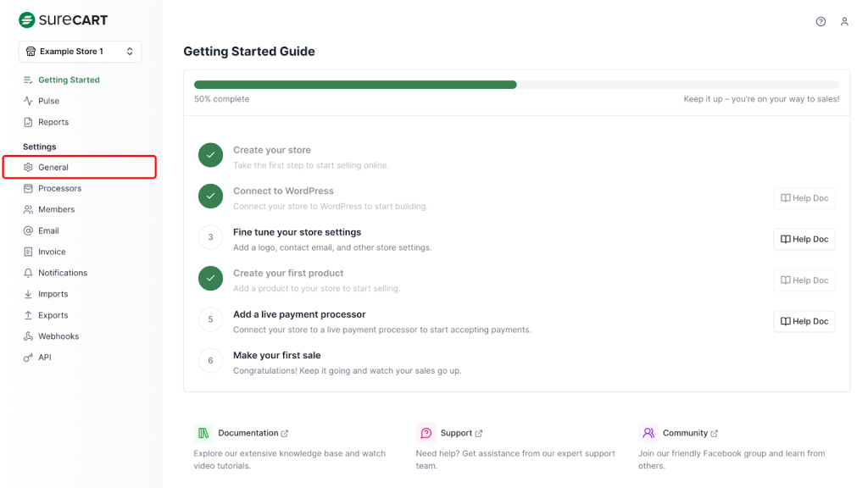Open the user account profile icon
Screen dimensions: 868x488
[844, 22]
